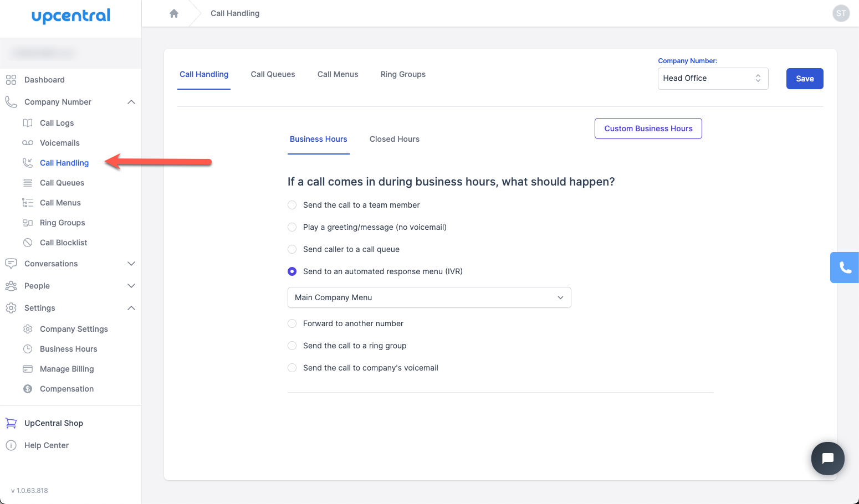Open the UpCentral Shop cart icon
859x504 pixels.
(x=11, y=423)
